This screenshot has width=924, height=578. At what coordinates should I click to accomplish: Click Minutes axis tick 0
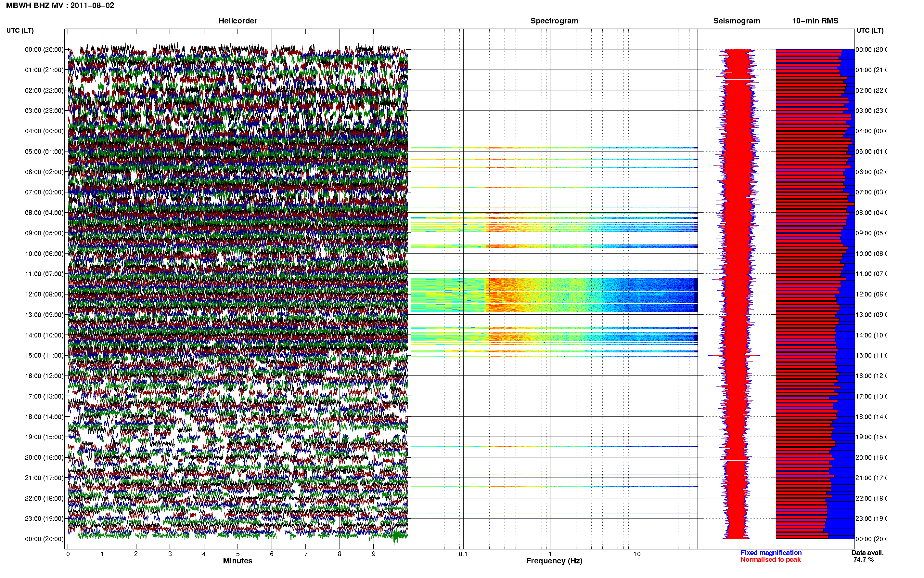(68, 554)
